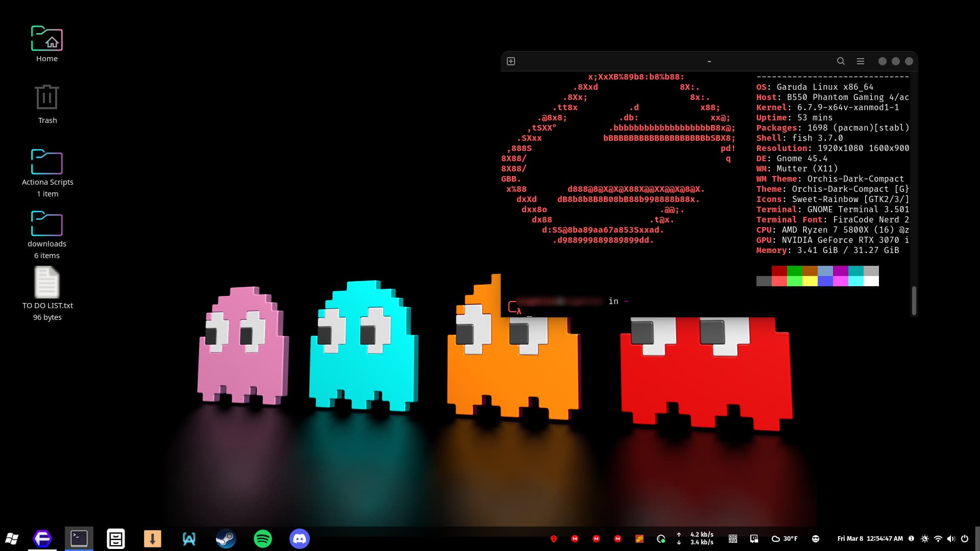Screen dimensions: 980x551
Task: Click the Windows-style start menu icon
Action: [x=12, y=539]
